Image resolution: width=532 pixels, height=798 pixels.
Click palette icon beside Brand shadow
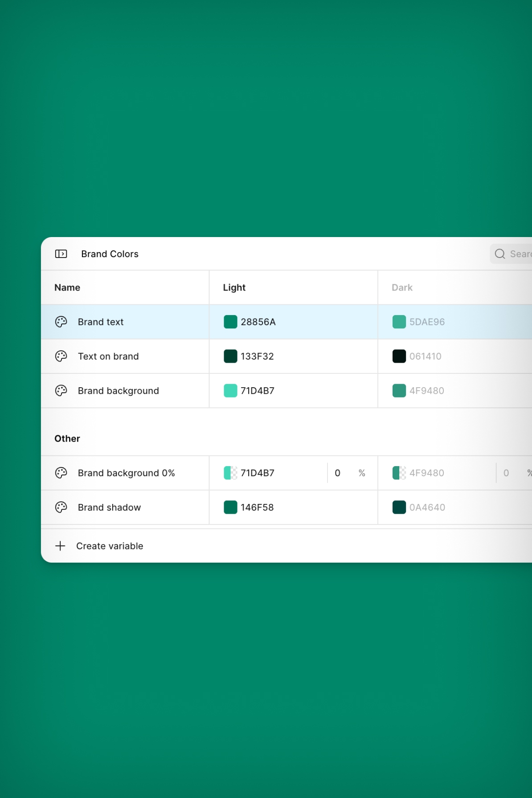(61, 507)
